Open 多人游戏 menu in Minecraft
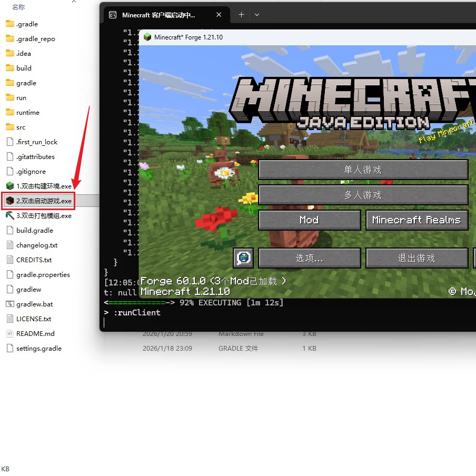Screen dimensions: 476x476 363,195
